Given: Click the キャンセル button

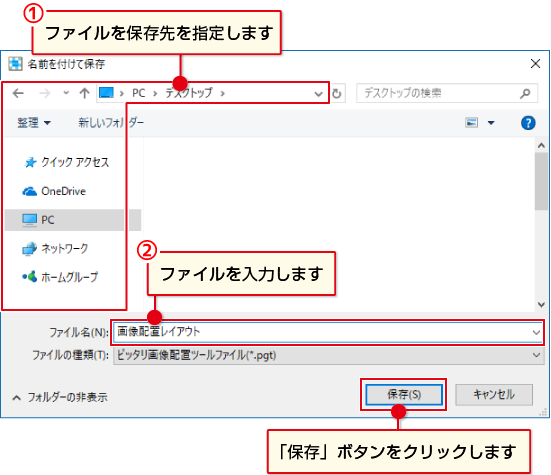Looking at the screenshot, I should [x=494, y=395].
